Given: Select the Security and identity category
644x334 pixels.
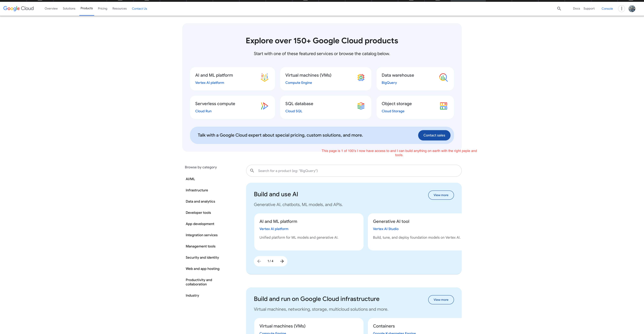Looking at the screenshot, I should point(202,257).
